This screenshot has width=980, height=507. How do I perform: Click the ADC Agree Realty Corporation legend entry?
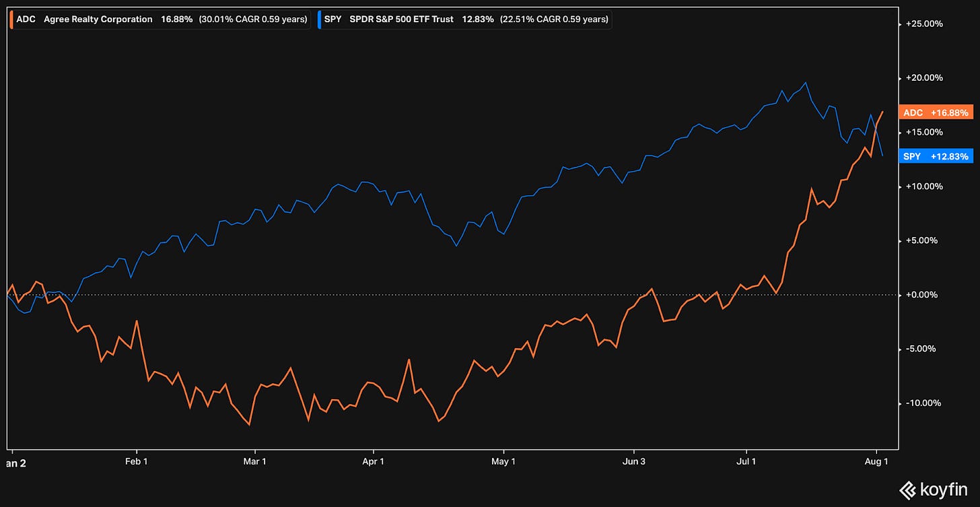pos(161,20)
